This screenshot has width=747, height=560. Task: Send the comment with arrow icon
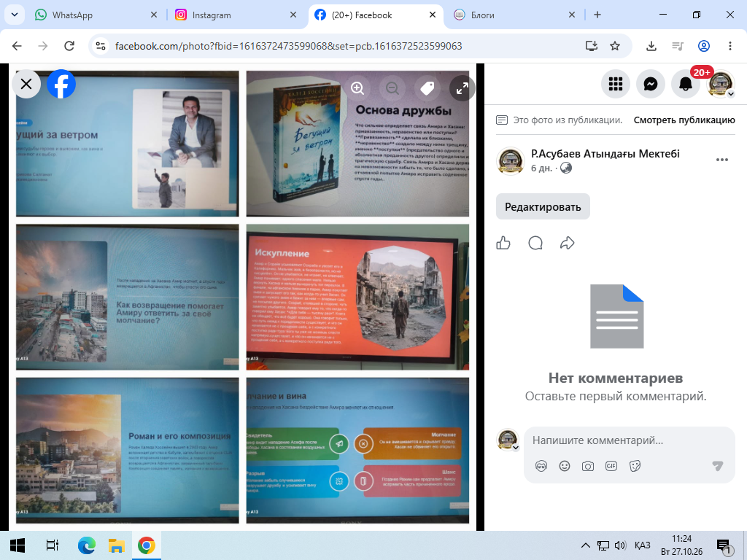(718, 466)
